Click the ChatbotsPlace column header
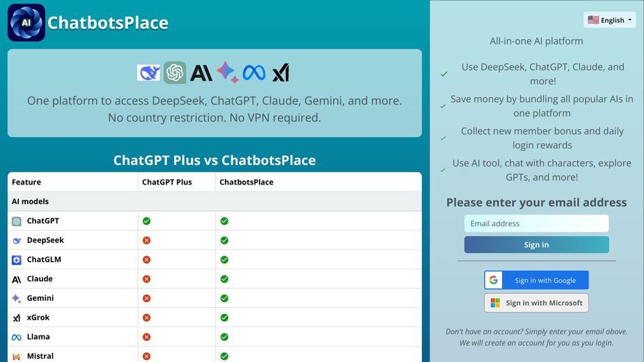This screenshot has height=362, width=644. (246, 182)
